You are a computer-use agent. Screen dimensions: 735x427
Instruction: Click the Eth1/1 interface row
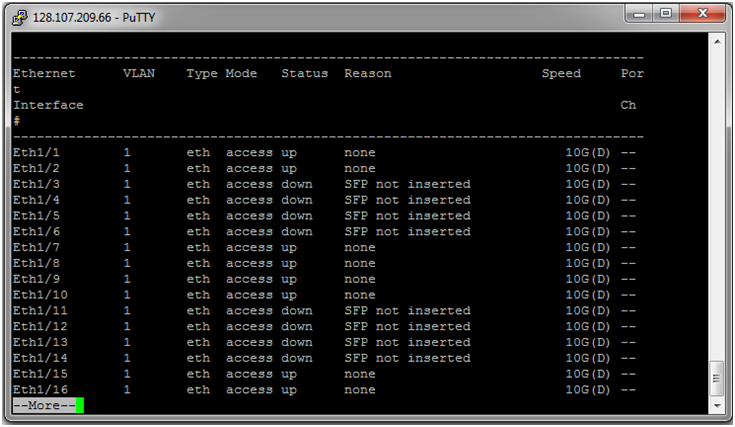[328, 152]
